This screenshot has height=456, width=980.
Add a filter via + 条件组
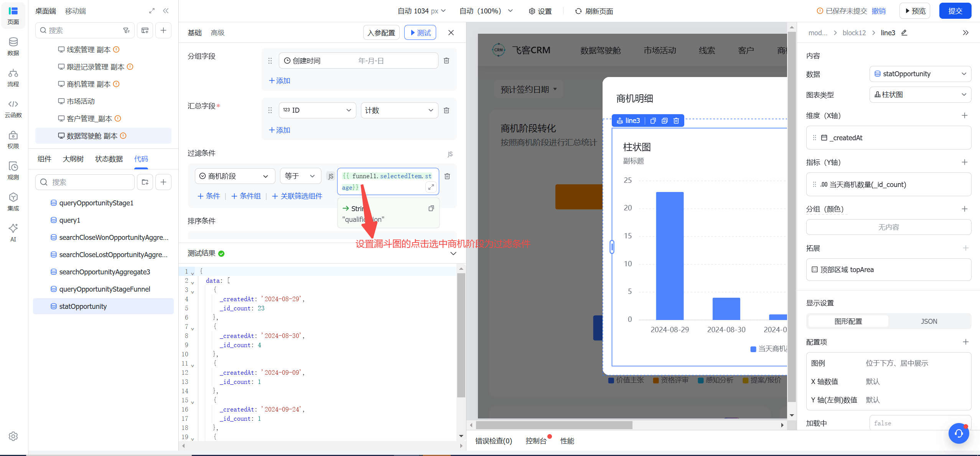(246, 196)
